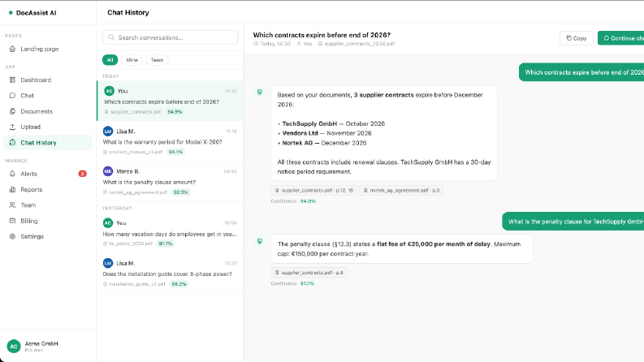Click the Upload arrow icon
Viewport: 644px width, 362px height.
click(12, 127)
